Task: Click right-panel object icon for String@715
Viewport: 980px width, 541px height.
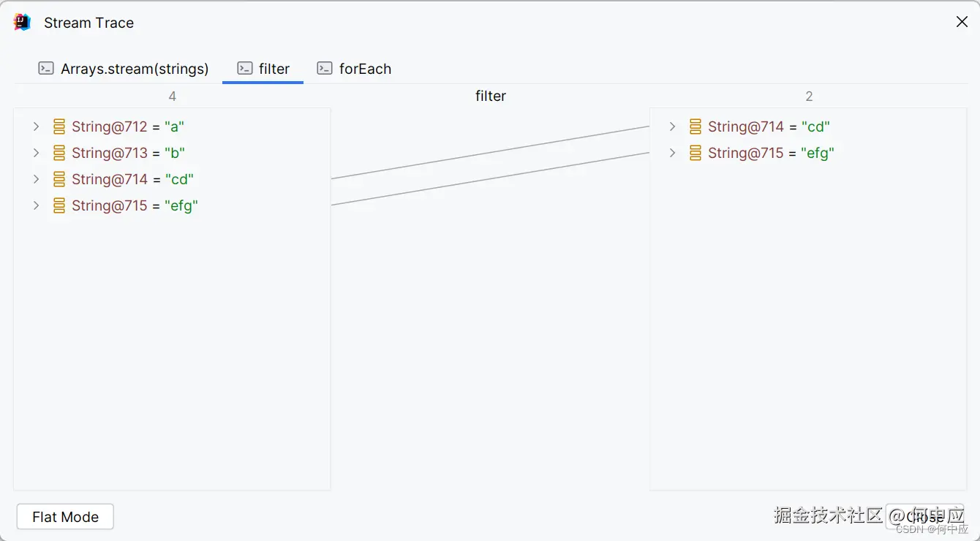Action: point(696,154)
